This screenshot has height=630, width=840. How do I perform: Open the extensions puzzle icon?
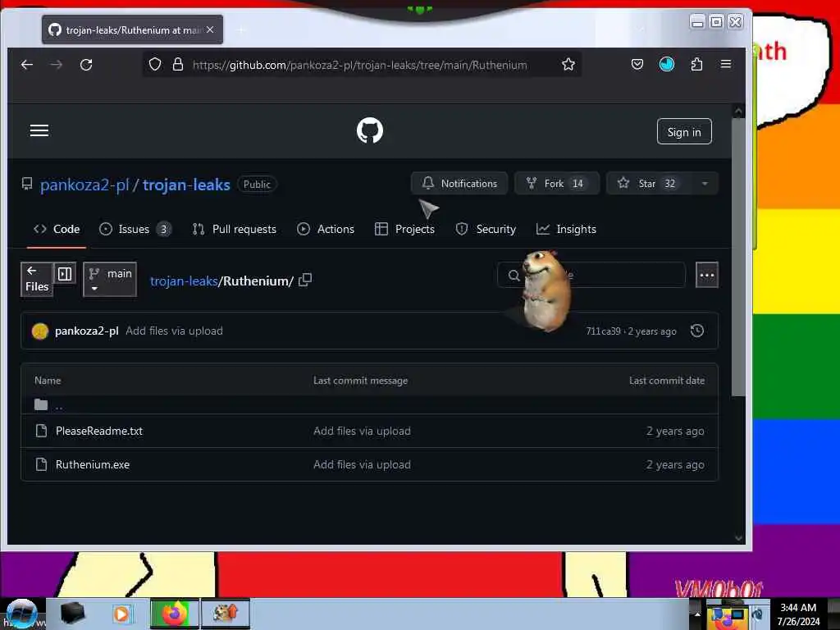(x=696, y=65)
